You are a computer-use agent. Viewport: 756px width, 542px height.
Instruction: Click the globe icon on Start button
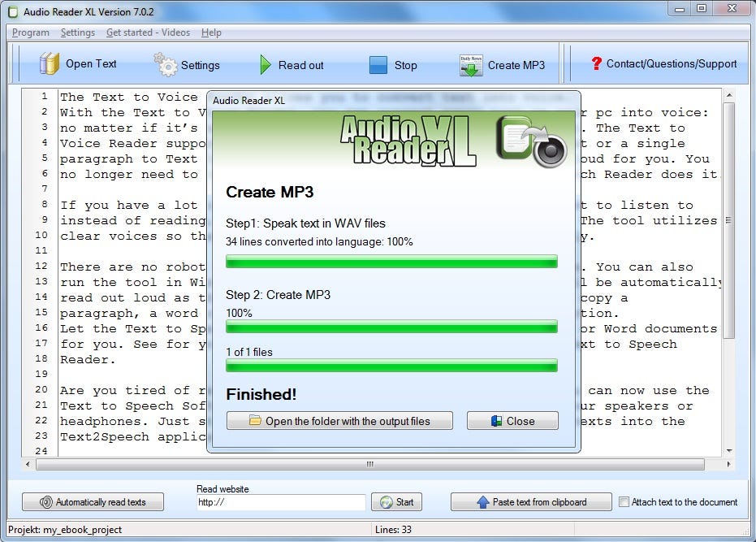click(x=387, y=502)
